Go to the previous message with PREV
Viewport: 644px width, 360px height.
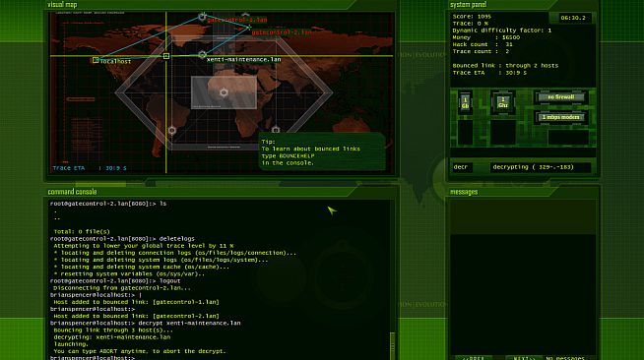tap(473, 358)
